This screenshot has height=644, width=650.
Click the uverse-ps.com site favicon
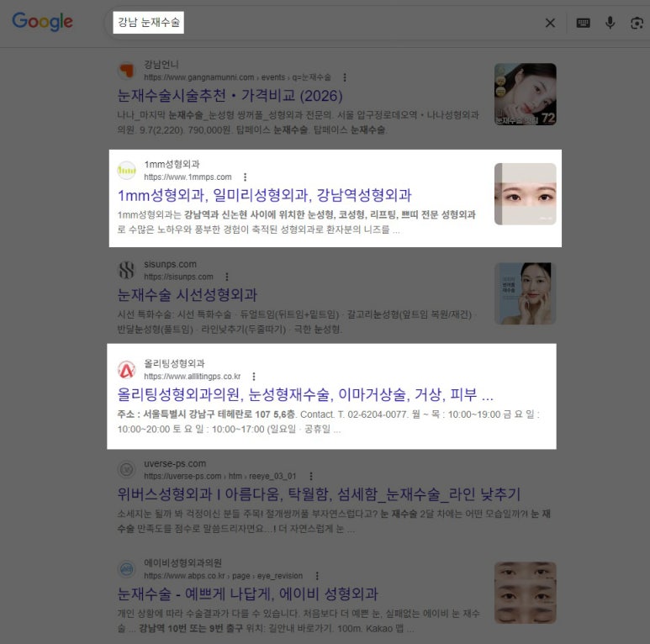pos(126,469)
